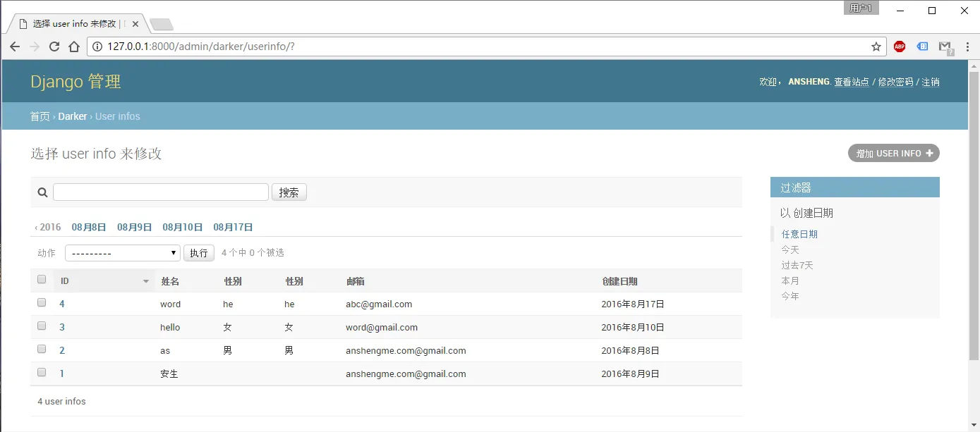Open the Django 管理 title link
The width and height of the screenshot is (980, 432).
pyautogui.click(x=75, y=81)
